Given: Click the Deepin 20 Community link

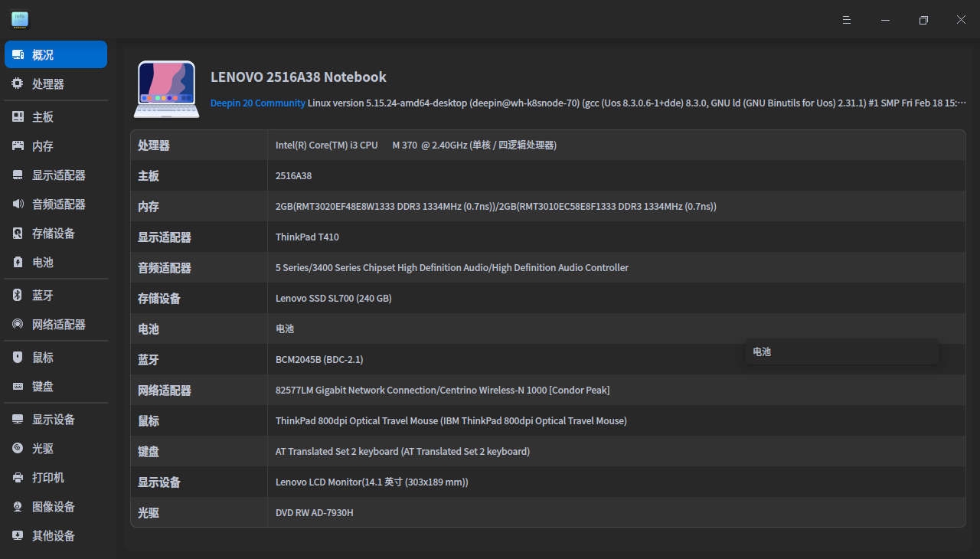Looking at the screenshot, I should tap(257, 103).
